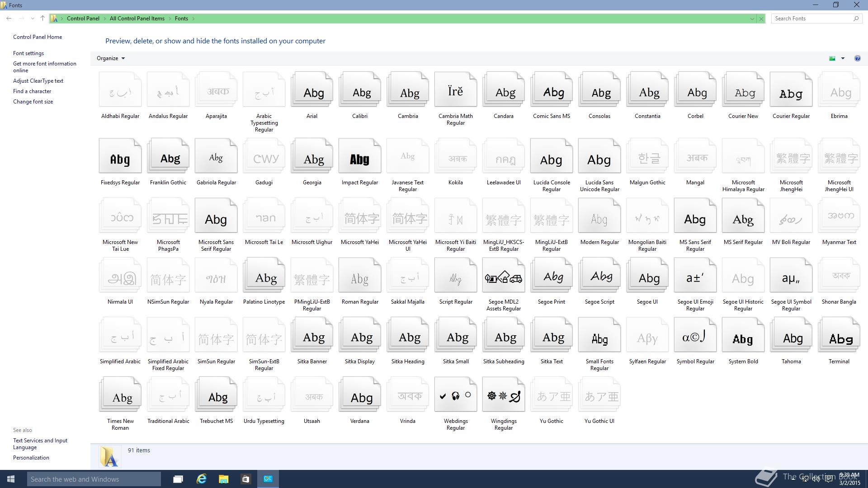Click Control Panel in the address bar
The image size is (868, 488).
point(83,19)
